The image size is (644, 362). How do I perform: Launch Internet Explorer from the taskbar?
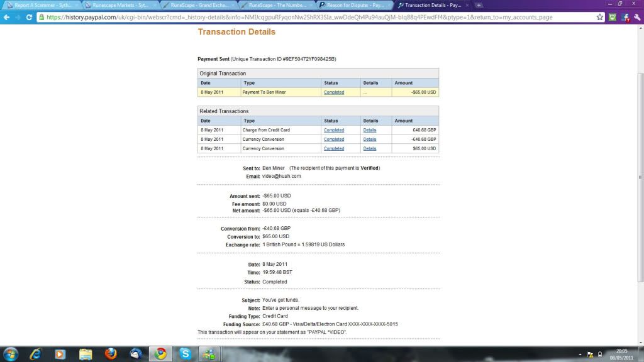(35, 354)
